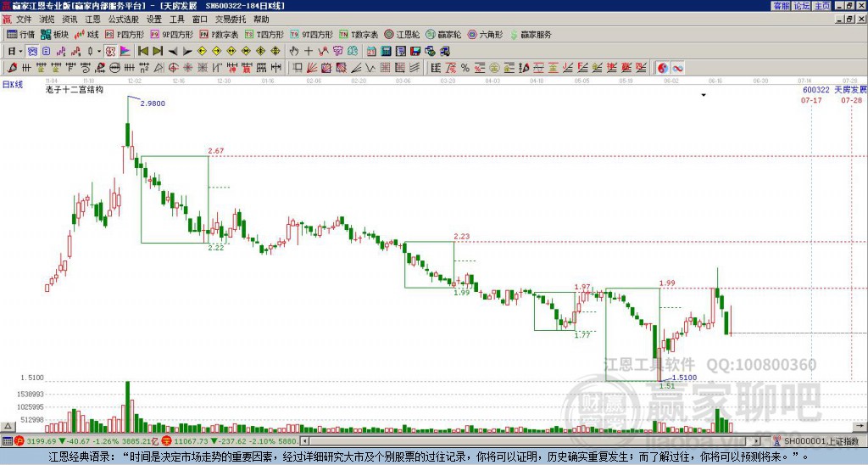Toggle the blue infinity icon button
Screen dimensions: 868x465
[x=677, y=68]
